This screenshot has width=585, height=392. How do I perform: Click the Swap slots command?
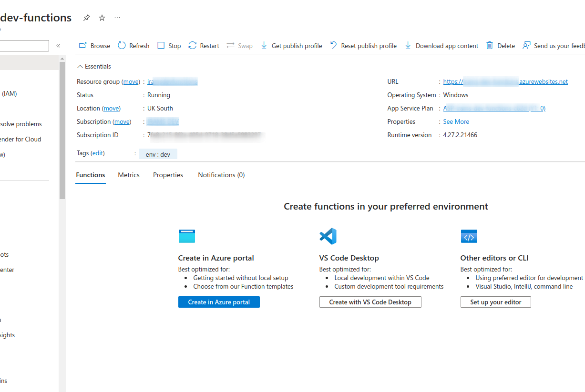pos(239,46)
